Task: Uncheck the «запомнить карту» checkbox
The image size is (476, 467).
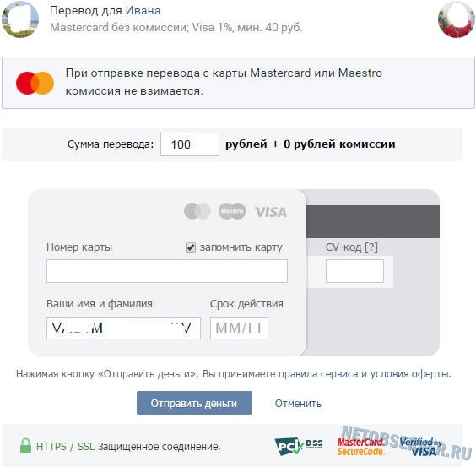Action: [x=191, y=247]
